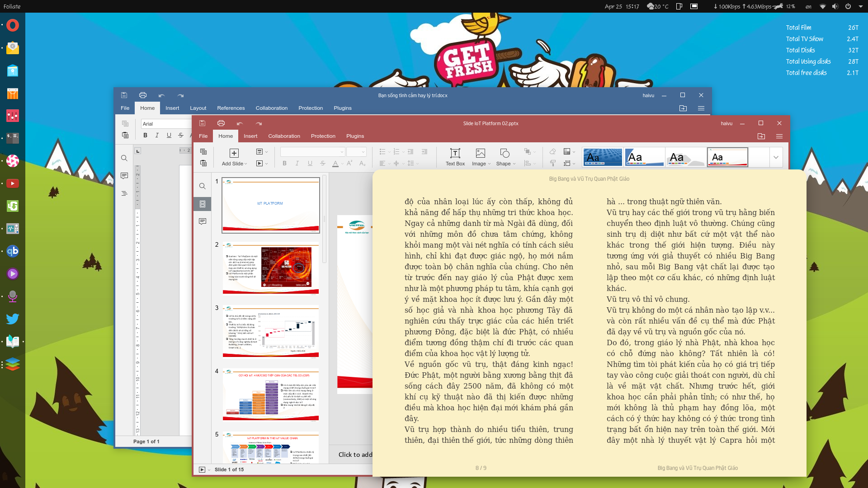Open qBittorrent from the dock
The image size is (868, 488).
pos(13,251)
